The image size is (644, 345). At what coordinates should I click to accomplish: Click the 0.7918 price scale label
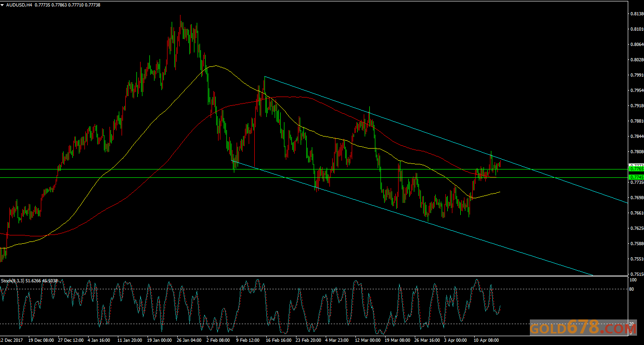[637, 106]
